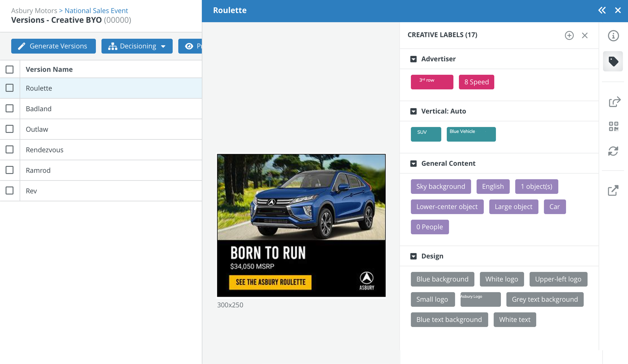Screen dimensions: 628x364
Task: Add a new creative label
Action: pos(569,35)
